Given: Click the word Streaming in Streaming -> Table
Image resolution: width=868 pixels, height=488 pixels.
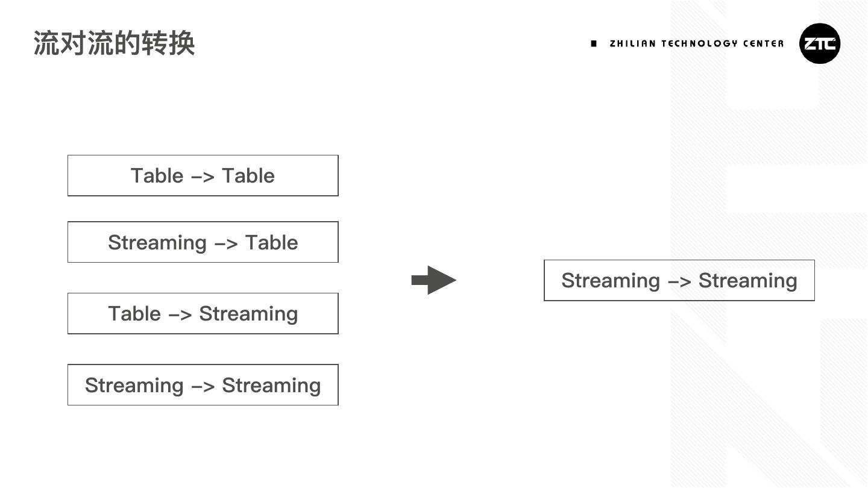Looking at the screenshot, I should (x=157, y=243).
